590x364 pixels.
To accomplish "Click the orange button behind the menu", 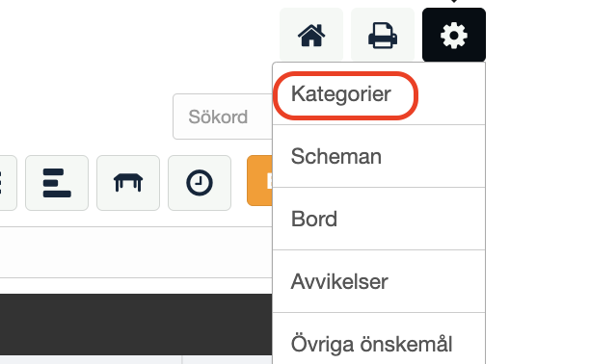I will tap(259, 180).
